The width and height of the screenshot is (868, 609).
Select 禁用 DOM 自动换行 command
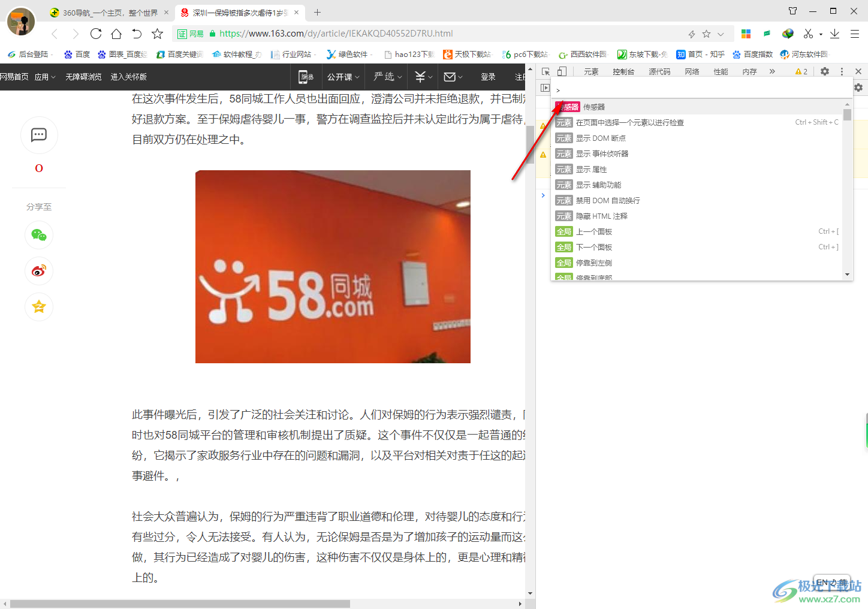[697, 200]
